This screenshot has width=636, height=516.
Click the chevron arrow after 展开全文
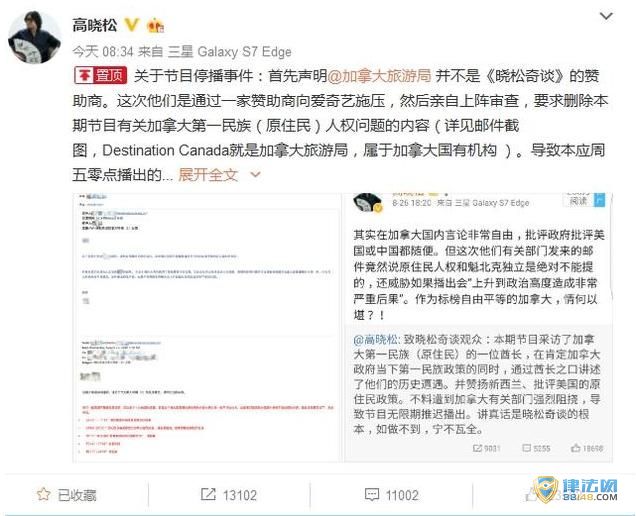coord(255,175)
